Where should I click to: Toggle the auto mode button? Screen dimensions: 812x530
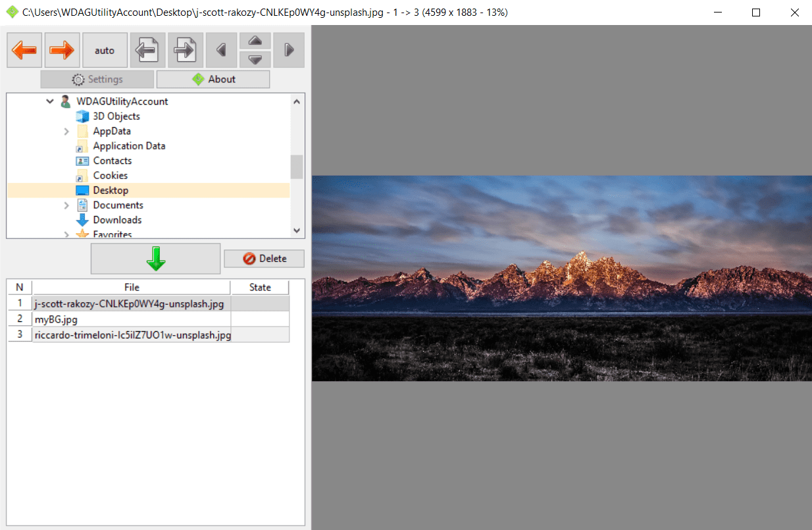105,50
